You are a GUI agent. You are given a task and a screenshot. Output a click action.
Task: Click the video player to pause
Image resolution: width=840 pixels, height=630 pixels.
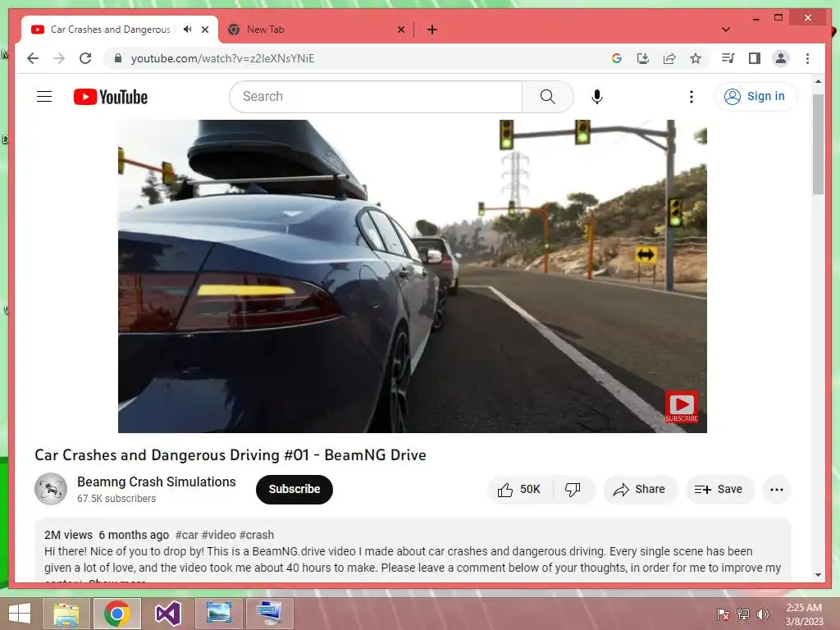412,276
